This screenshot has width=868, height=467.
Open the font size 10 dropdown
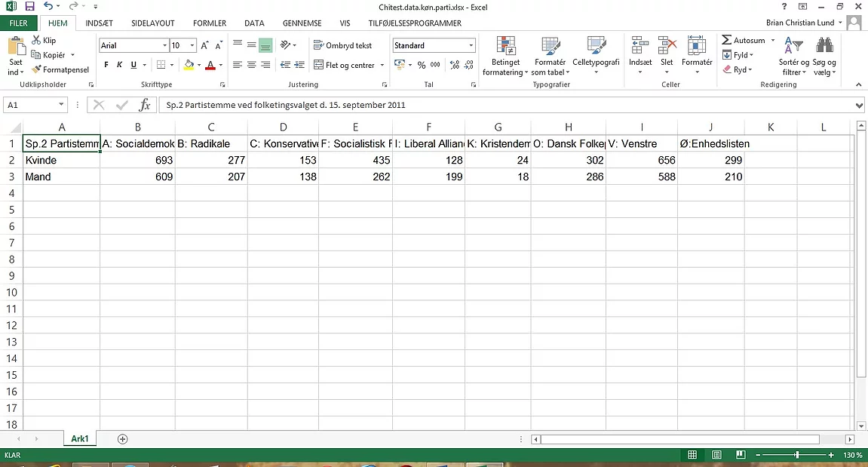(x=192, y=45)
